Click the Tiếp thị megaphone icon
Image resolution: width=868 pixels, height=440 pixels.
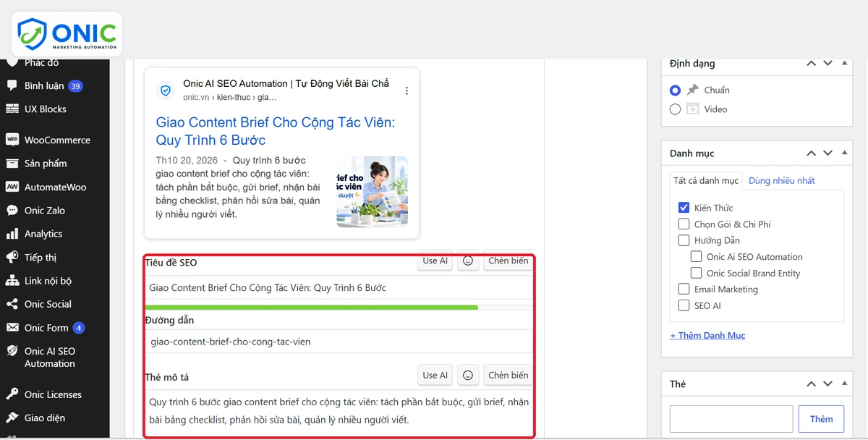click(x=12, y=258)
